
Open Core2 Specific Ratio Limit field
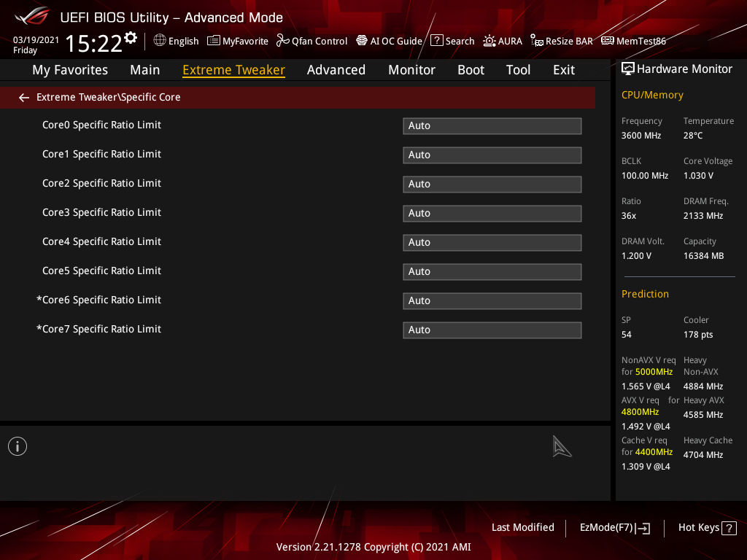[x=492, y=184]
